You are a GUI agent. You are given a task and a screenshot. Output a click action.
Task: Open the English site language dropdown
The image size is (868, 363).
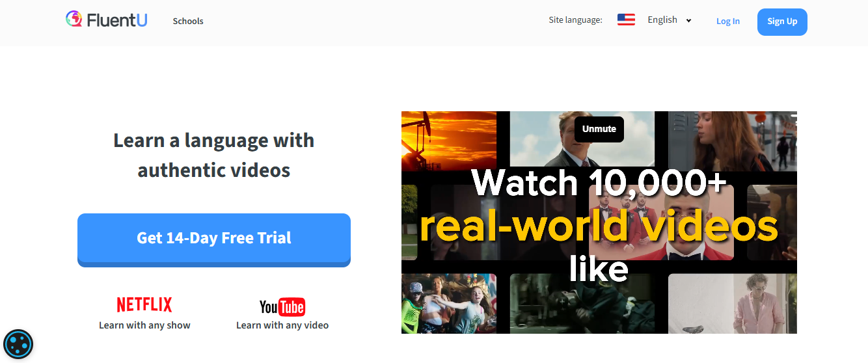point(662,20)
